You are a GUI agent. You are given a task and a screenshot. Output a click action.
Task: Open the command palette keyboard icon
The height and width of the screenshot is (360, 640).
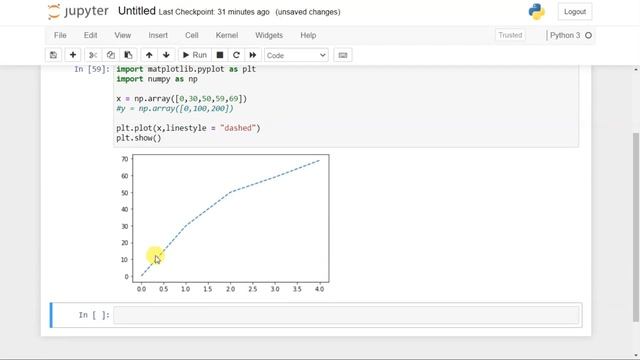pyautogui.click(x=343, y=55)
